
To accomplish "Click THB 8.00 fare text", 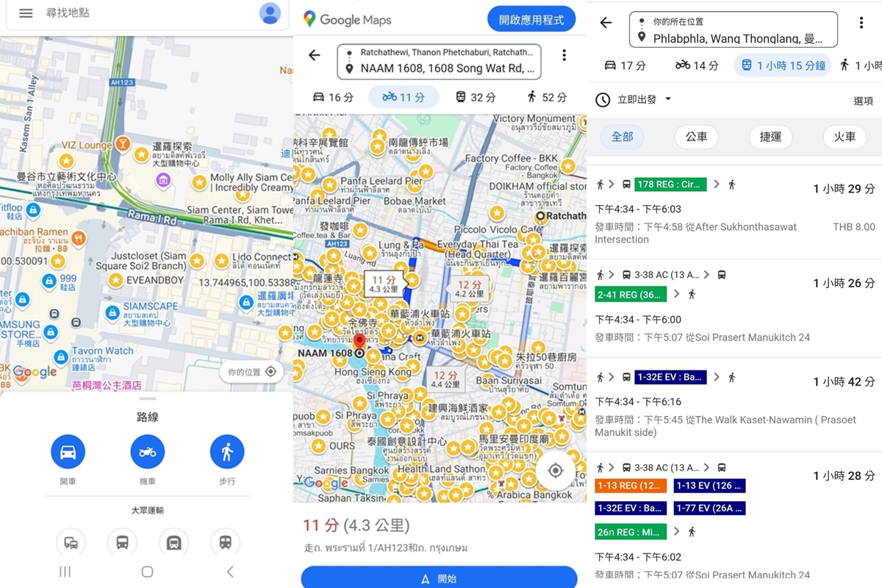I will point(853,227).
